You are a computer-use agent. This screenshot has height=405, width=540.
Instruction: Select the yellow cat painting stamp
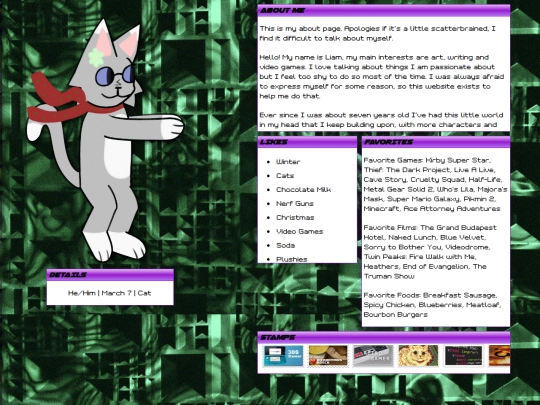[418, 356]
